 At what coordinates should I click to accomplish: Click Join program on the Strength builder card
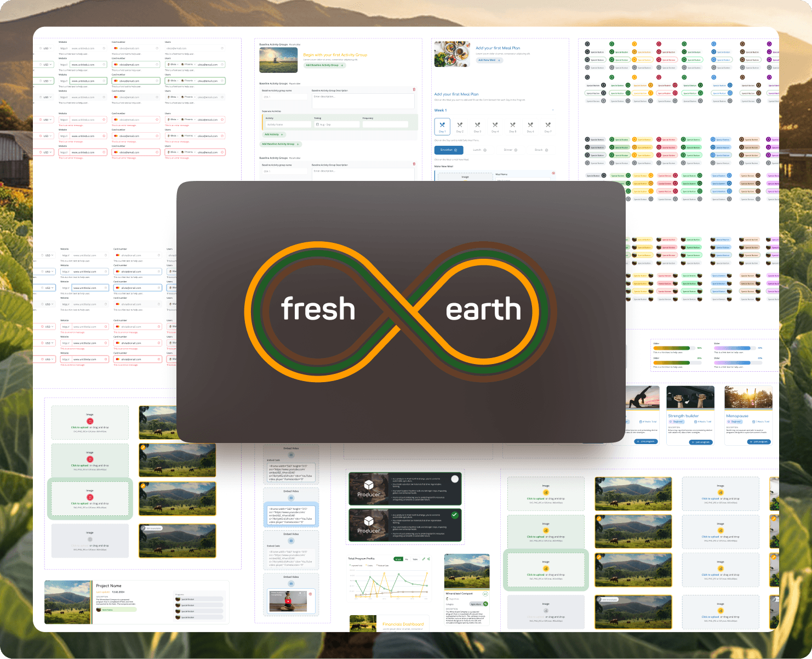coord(700,442)
